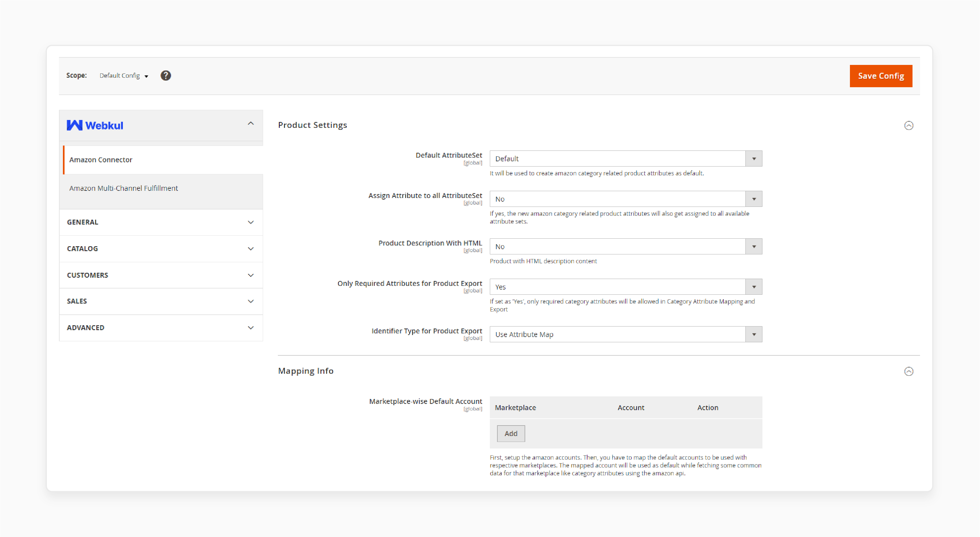Open Only Required Attributes for Product Export dropdown
Viewport: 980px width, 537px height.
(625, 287)
